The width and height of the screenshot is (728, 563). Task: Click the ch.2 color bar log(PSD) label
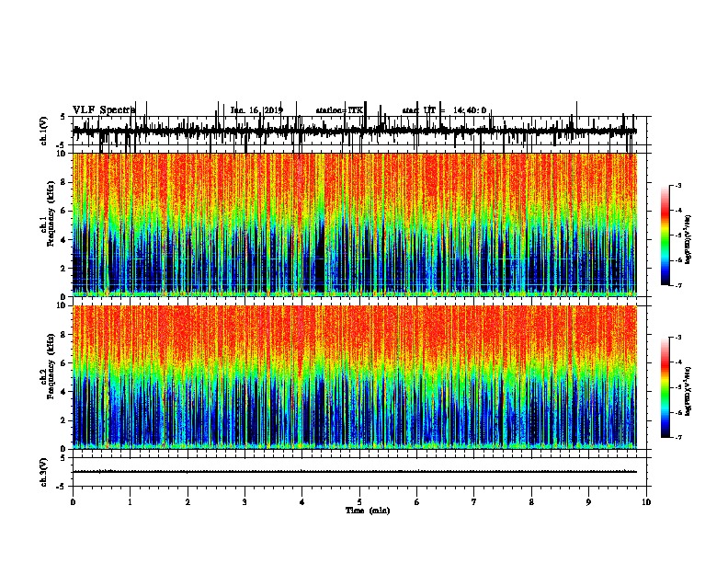click(688, 391)
